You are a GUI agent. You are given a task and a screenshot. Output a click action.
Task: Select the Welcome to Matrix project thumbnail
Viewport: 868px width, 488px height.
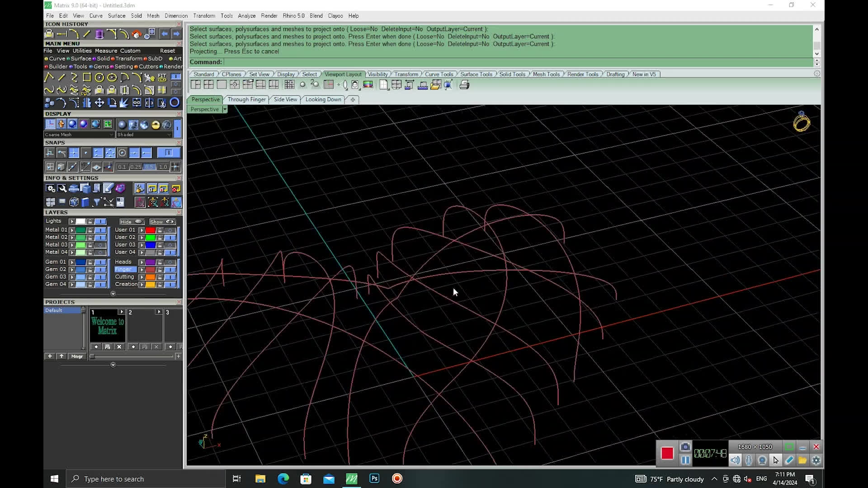[x=107, y=326]
